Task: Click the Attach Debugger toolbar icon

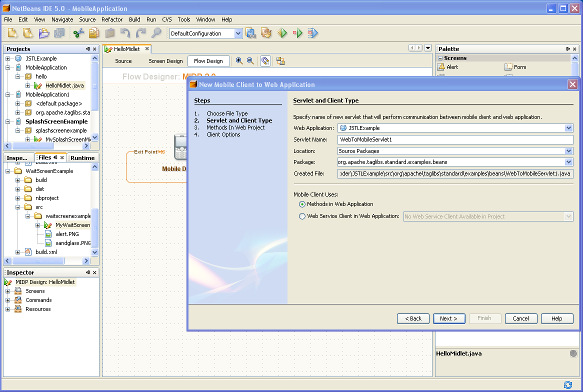Action: [313, 33]
